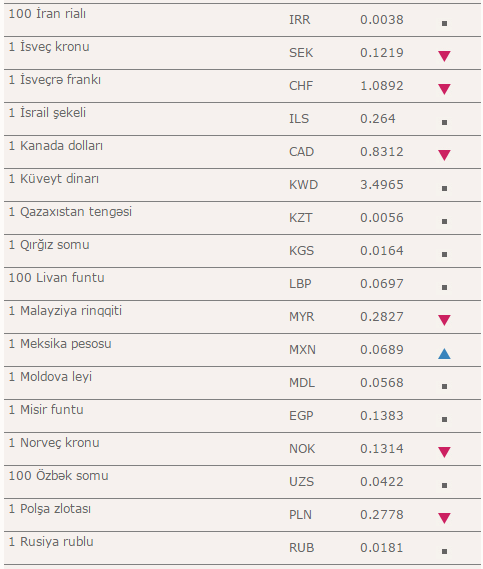
Task: Select the 1 Qırğız somu currency name
Action: click(49, 245)
